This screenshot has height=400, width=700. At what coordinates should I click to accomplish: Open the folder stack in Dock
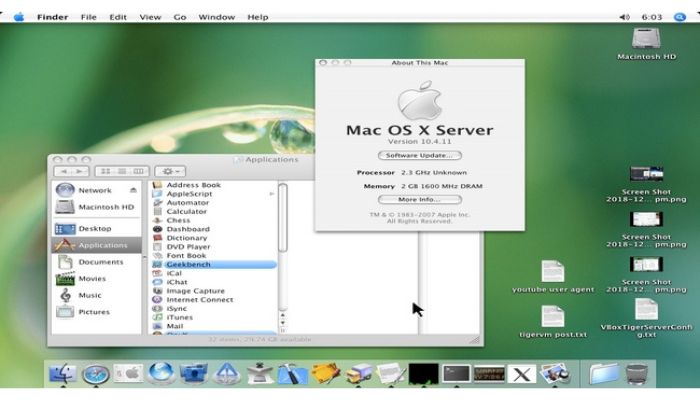(604, 374)
